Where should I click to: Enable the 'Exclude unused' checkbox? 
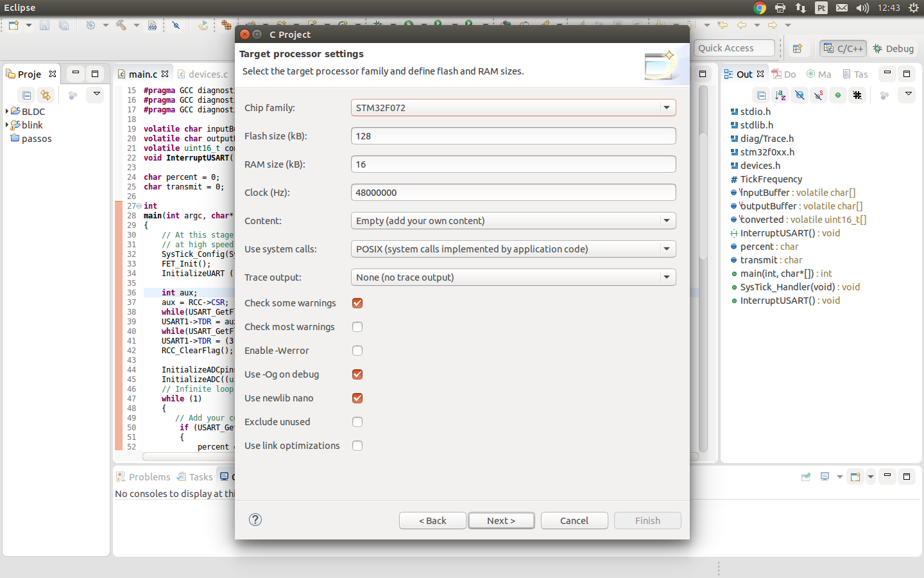click(357, 422)
